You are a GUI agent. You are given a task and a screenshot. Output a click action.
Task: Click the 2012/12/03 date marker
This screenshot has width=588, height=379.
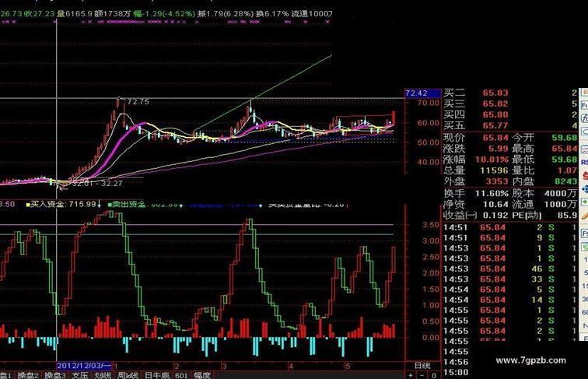click(x=84, y=366)
